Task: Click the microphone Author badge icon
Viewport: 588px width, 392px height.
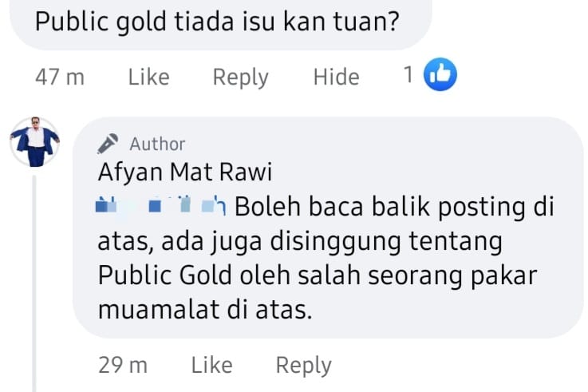Action: pos(107,143)
